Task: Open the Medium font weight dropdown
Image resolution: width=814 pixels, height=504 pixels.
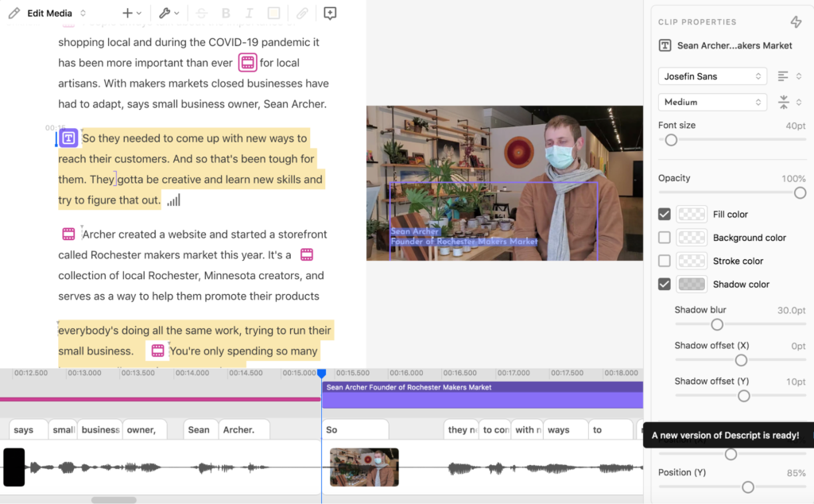Action: tap(712, 102)
